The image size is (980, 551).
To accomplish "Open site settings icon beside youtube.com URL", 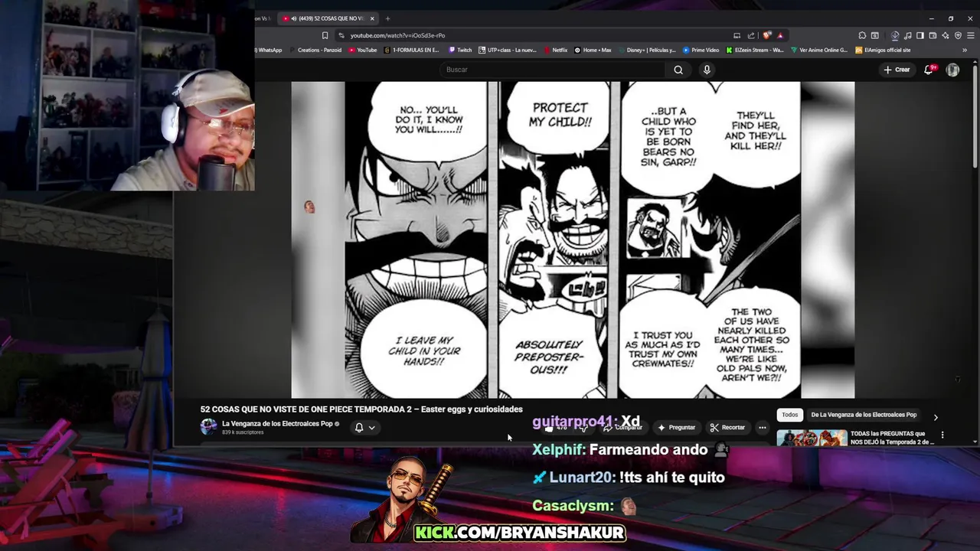I will click(341, 35).
